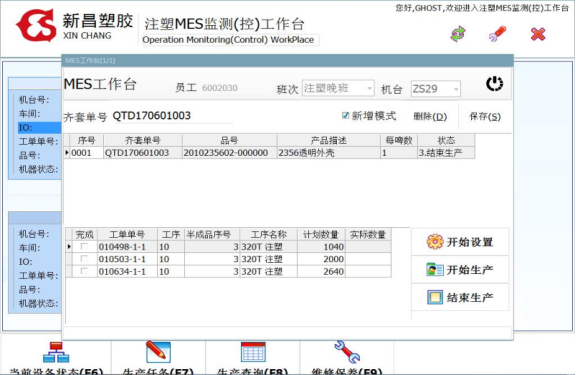Image resolution: width=576 pixels, height=375 pixels.
Task: Click the red X exit icon
Action: click(x=538, y=34)
